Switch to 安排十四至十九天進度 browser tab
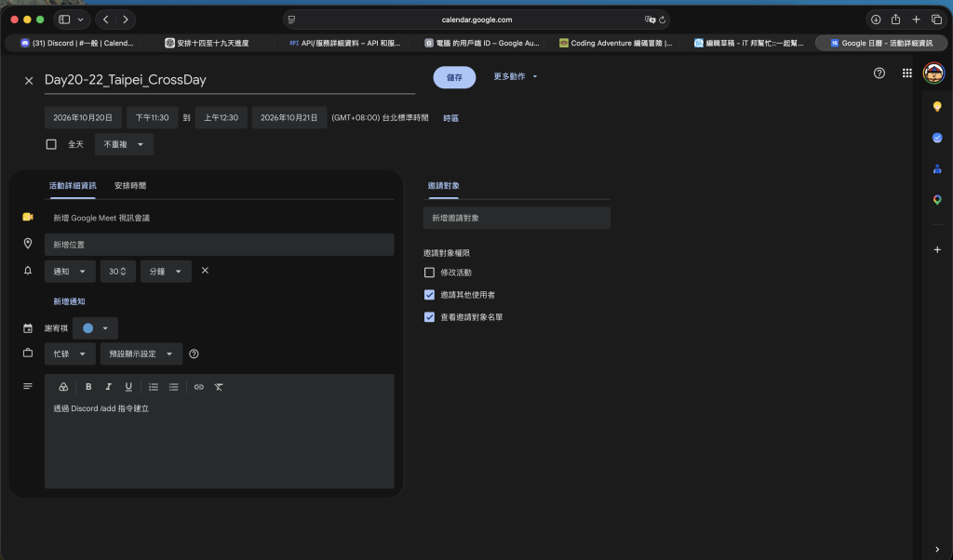Viewport: 953px width, 560px height. point(208,43)
